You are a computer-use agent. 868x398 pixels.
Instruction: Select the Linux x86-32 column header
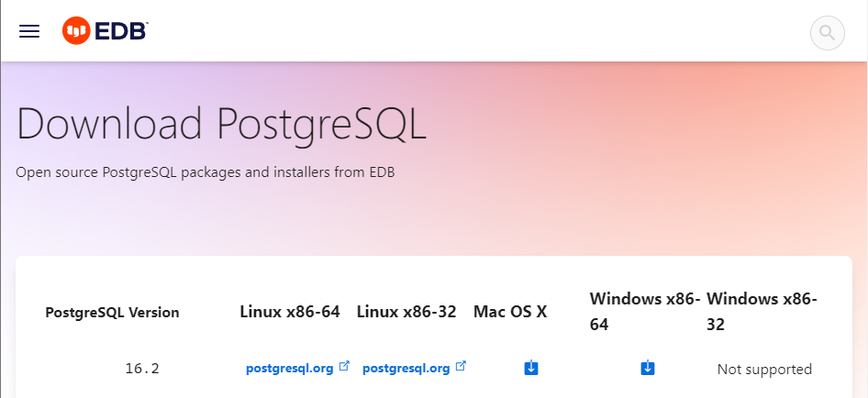point(406,312)
